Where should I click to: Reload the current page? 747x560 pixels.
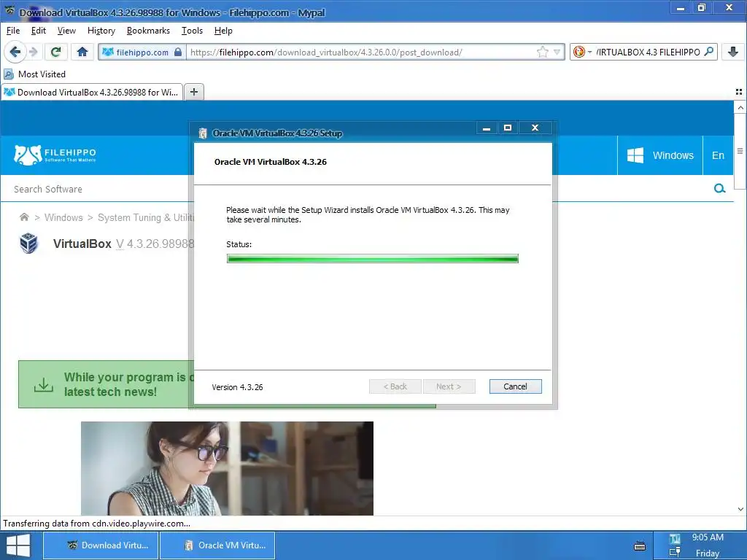pyautogui.click(x=55, y=52)
